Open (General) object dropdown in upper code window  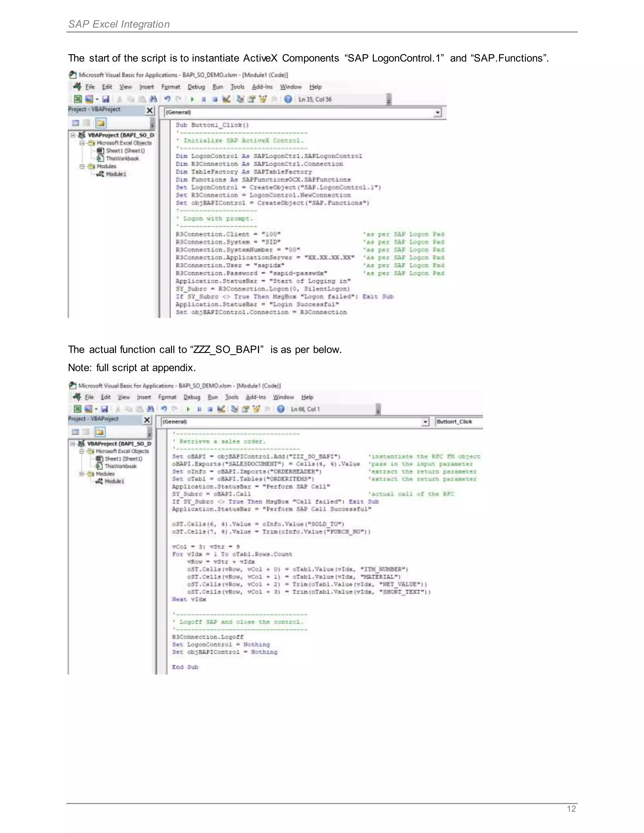coord(438,113)
